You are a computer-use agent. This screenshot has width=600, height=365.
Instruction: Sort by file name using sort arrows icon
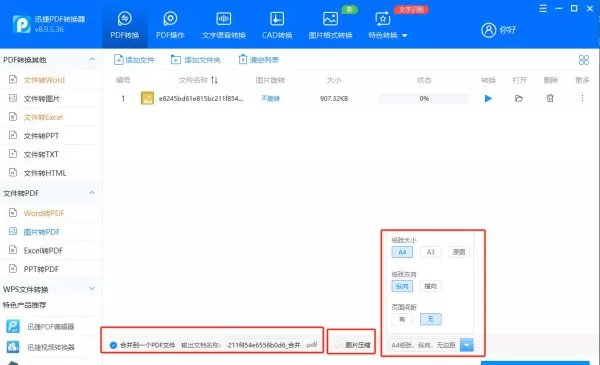coord(214,80)
